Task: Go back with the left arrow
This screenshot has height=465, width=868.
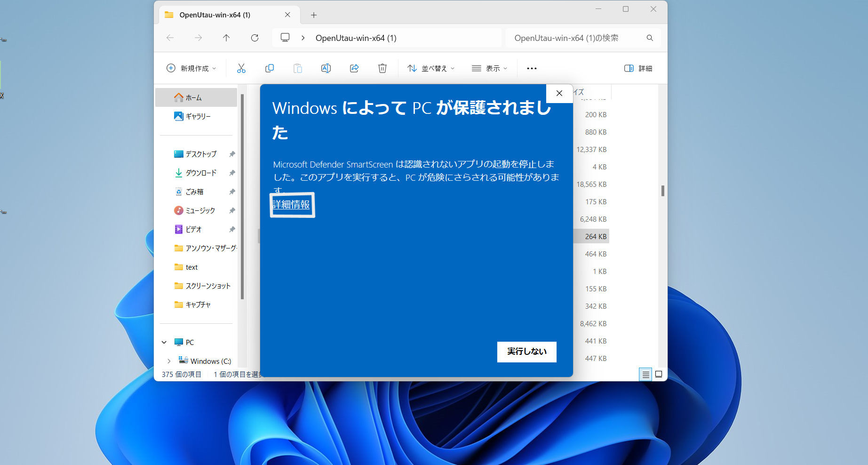Action: [x=170, y=38]
